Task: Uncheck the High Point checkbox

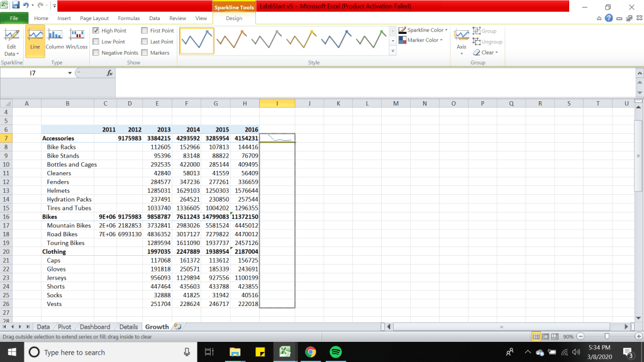Action: [x=96, y=30]
